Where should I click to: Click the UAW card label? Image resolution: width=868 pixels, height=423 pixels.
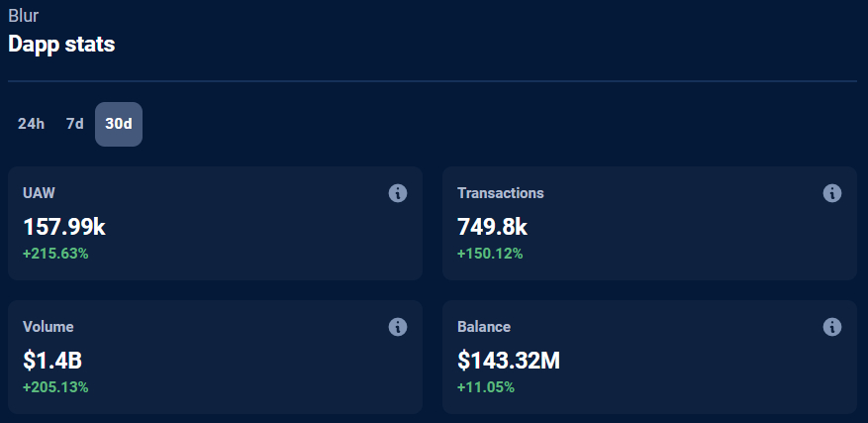click(39, 193)
